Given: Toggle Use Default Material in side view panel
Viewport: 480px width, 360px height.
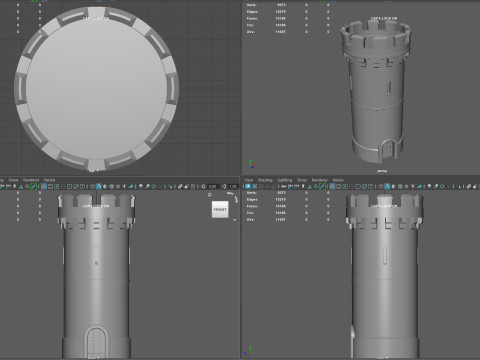Looking at the screenshot, I should (393, 187).
